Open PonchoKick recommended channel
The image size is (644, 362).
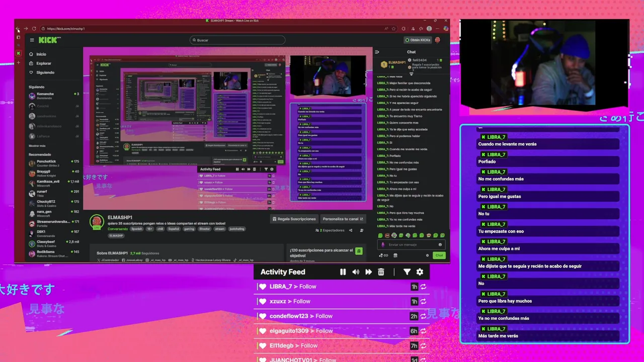54,163
